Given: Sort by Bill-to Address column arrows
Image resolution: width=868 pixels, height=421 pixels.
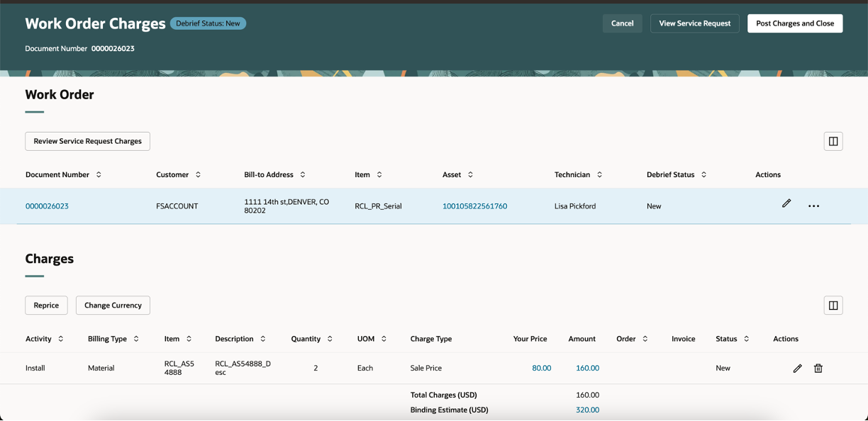Looking at the screenshot, I should coord(303,174).
